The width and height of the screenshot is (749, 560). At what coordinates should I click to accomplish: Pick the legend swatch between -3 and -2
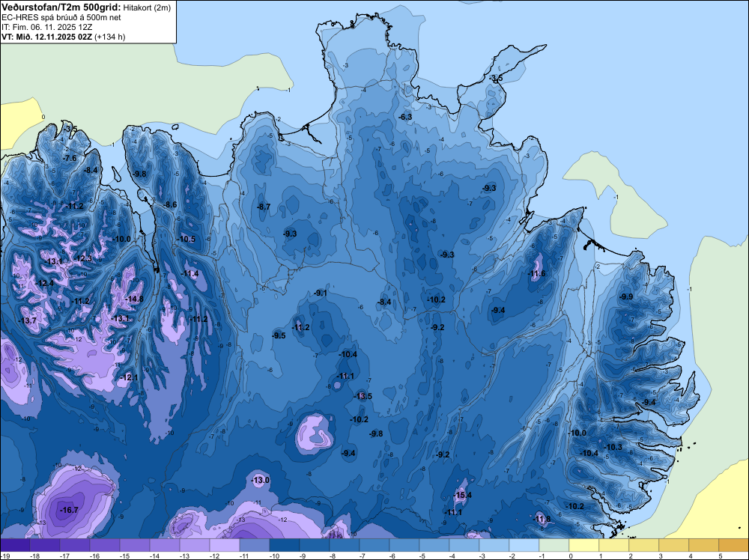[494, 545]
